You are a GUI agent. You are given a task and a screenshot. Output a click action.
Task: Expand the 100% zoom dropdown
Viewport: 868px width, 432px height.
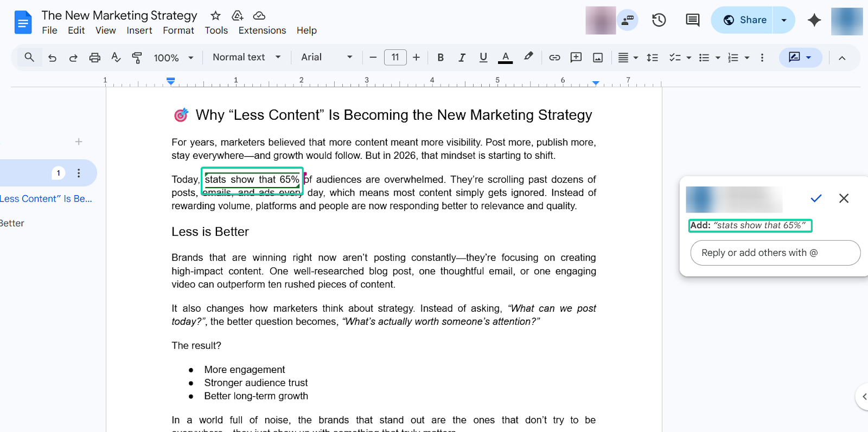click(174, 57)
